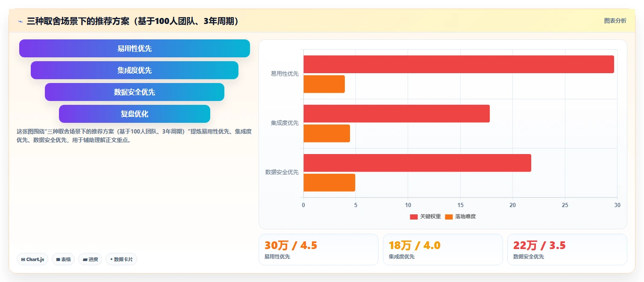Click the red 数据安全优先 关键权重 bar
Image resolution: width=644 pixels, height=282 pixels.
click(x=417, y=163)
